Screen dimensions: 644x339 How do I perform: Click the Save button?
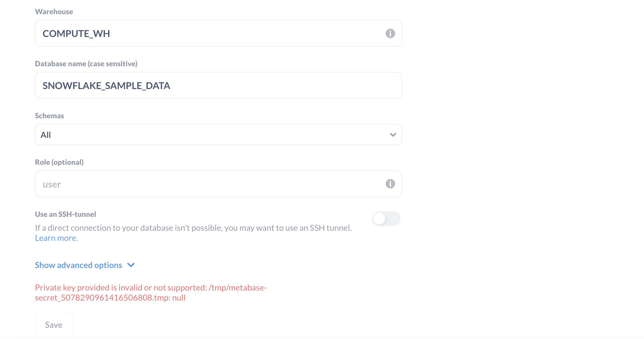tap(54, 325)
